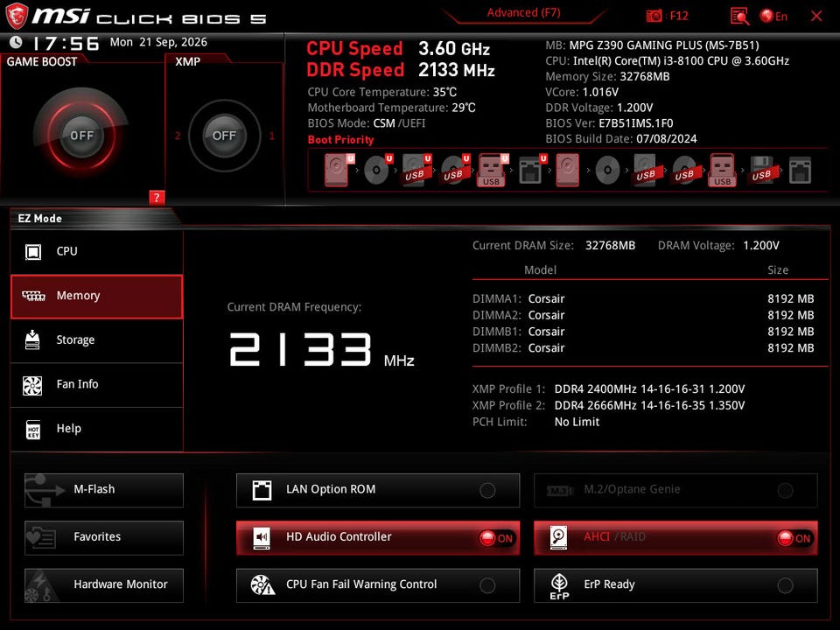Open Hardware Monitor
This screenshot has height=630, width=840.
click(104, 585)
